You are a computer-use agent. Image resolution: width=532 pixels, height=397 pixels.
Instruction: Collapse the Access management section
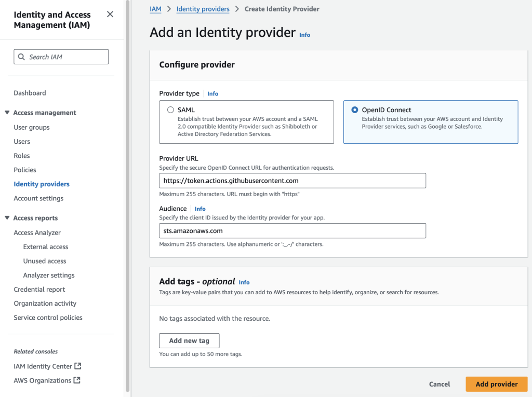click(7, 113)
